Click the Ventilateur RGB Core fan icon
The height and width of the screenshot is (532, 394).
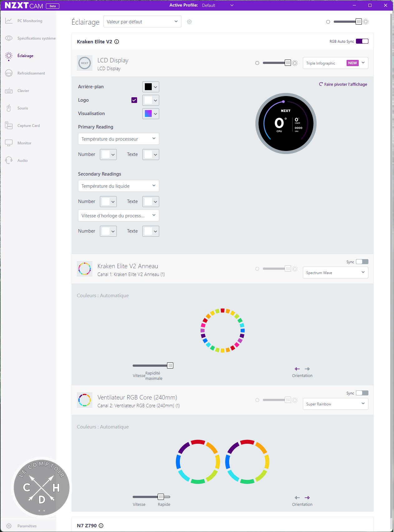click(x=85, y=400)
